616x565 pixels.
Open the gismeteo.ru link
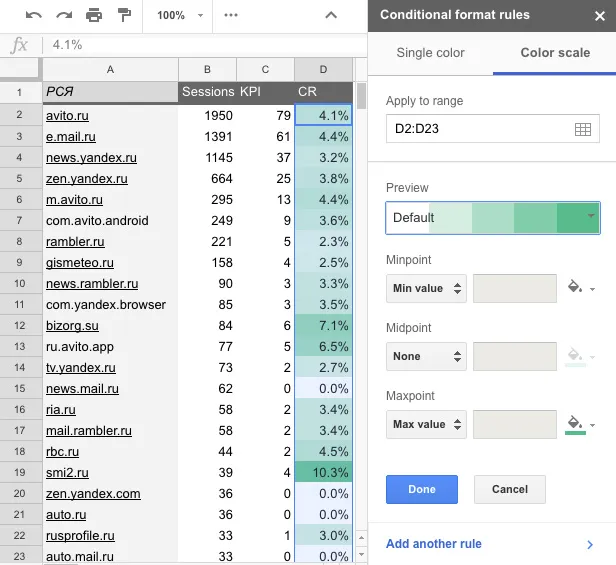pos(80,262)
